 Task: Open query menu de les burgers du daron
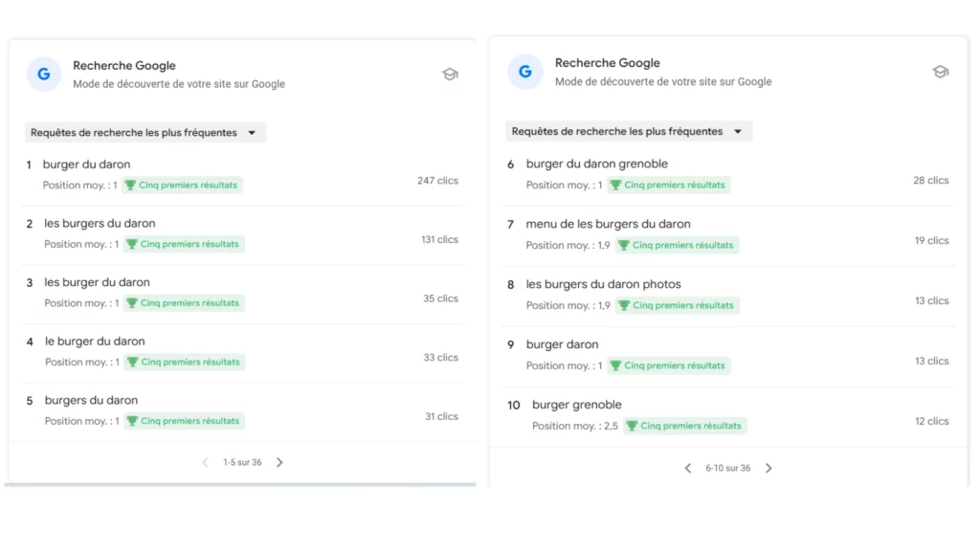pyautogui.click(x=608, y=224)
